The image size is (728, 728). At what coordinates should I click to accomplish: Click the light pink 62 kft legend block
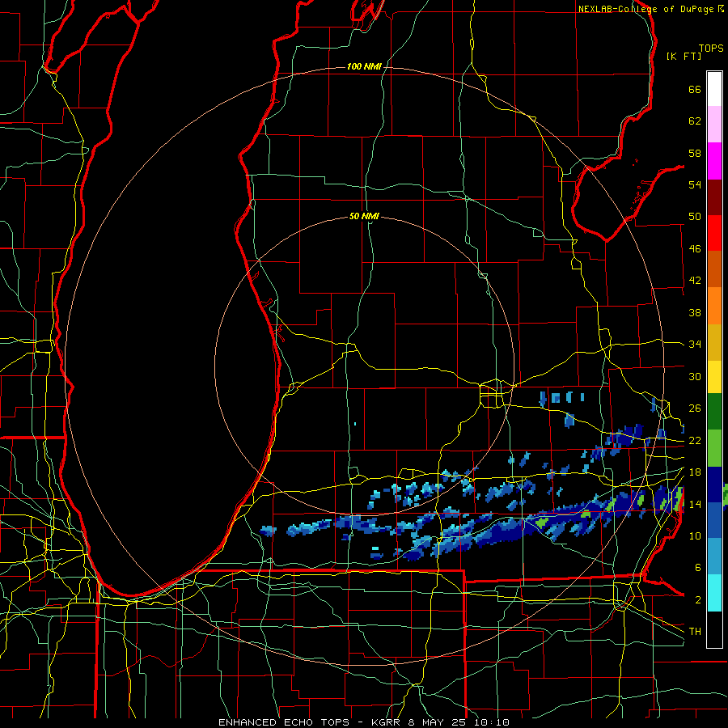(x=714, y=124)
